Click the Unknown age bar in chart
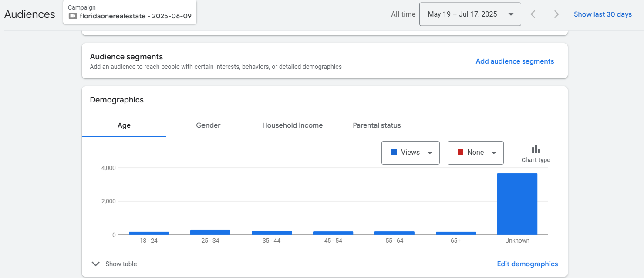The height and width of the screenshot is (278, 644). pyautogui.click(x=517, y=204)
